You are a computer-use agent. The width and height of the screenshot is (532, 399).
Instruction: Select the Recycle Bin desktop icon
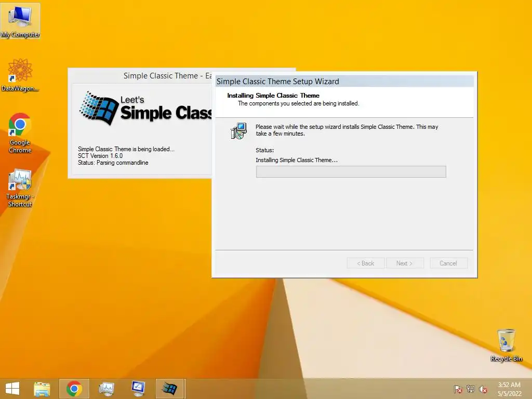[x=506, y=345]
